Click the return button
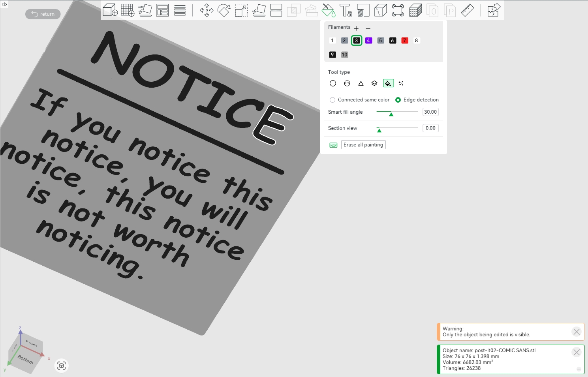Screen dimensions: 588x377 pyautogui.click(x=43, y=14)
